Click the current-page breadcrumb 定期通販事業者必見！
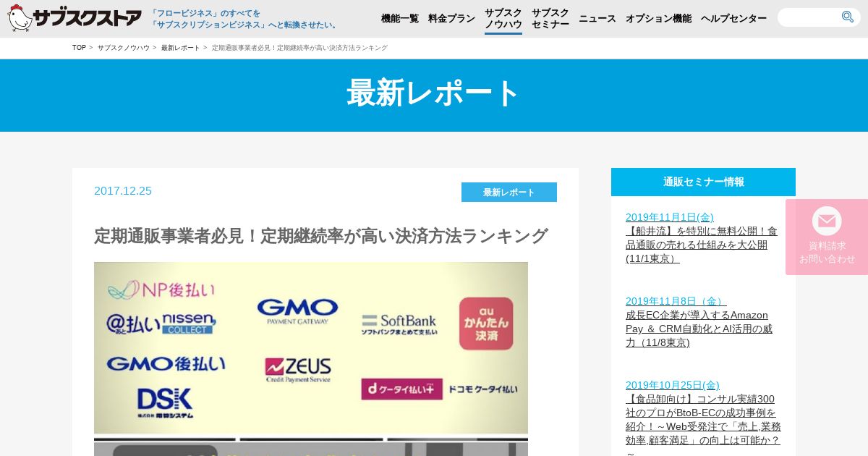868x456 pixels. click(x=299, y=48)
